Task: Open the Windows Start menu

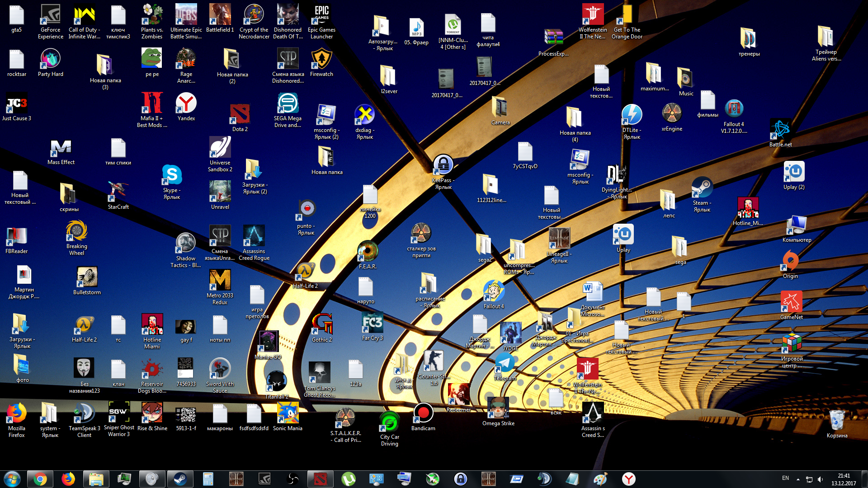Action: pos(12,479)
